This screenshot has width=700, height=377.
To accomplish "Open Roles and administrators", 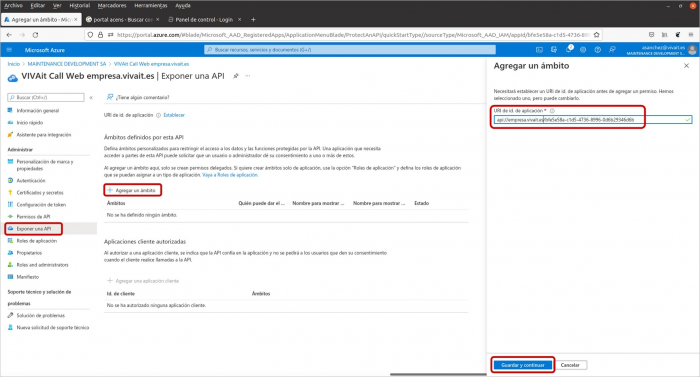I will point(42,265).
